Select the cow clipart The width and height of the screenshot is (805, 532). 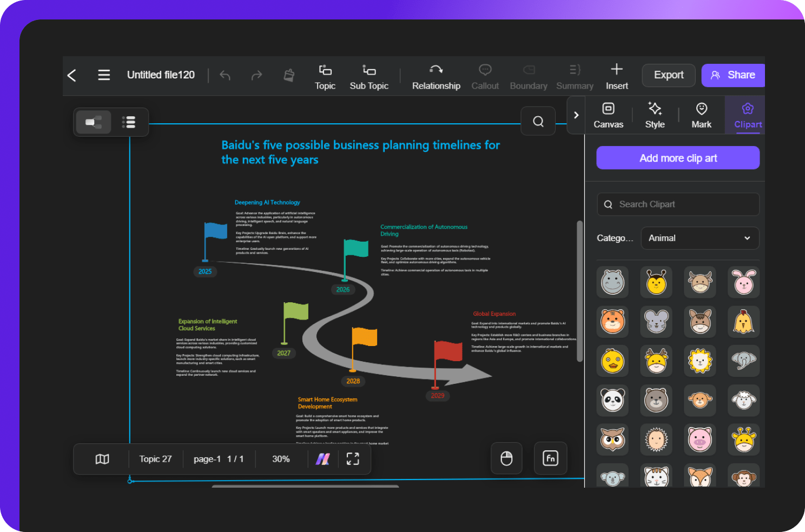(700, 282)
